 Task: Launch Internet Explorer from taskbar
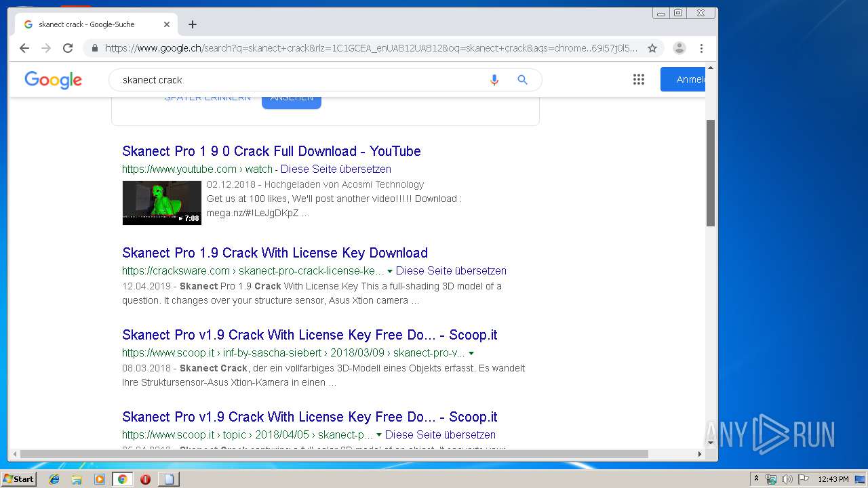point(54,479)
